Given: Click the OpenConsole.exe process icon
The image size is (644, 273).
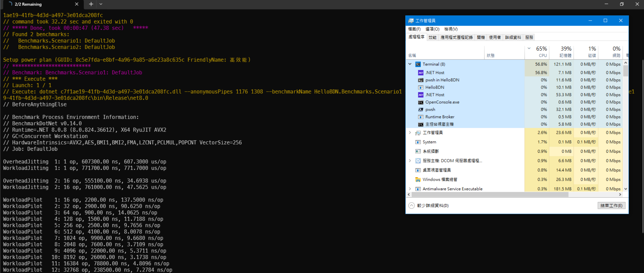Looking at the screenshot, I should click(x=421, y=102).
